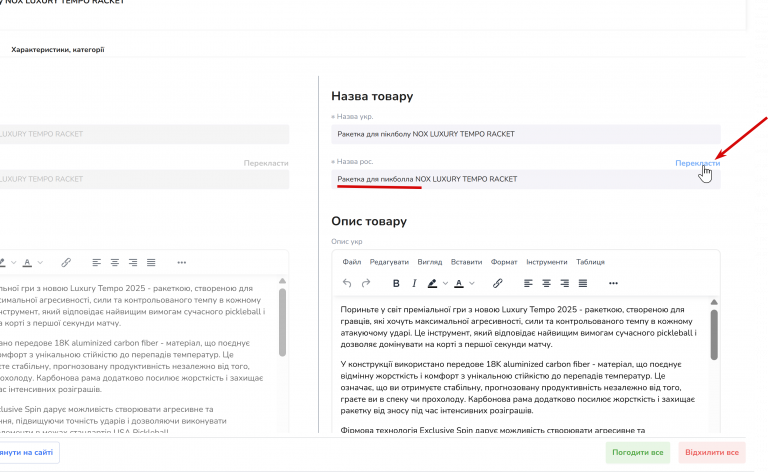Viewport: 768px width, 472px height.
Task: Click blue Перекласти link on right
Action: point(697,163)
